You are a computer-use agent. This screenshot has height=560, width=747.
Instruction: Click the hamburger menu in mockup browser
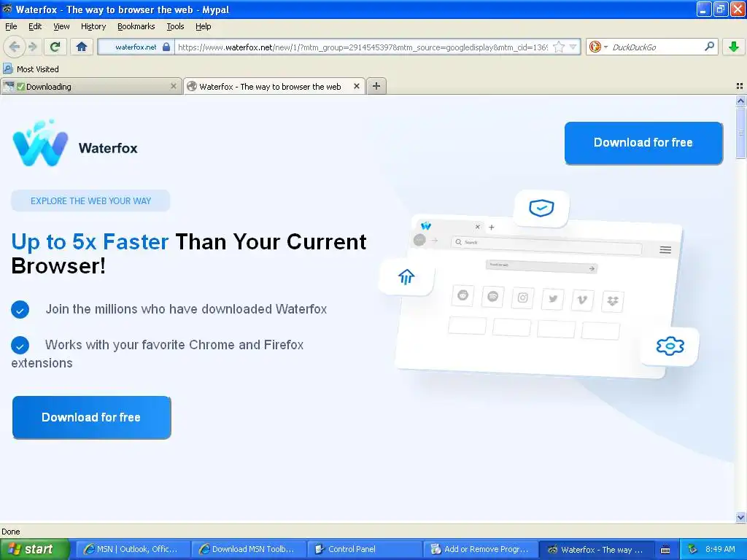pyautogui.click(x=665, y=250)
